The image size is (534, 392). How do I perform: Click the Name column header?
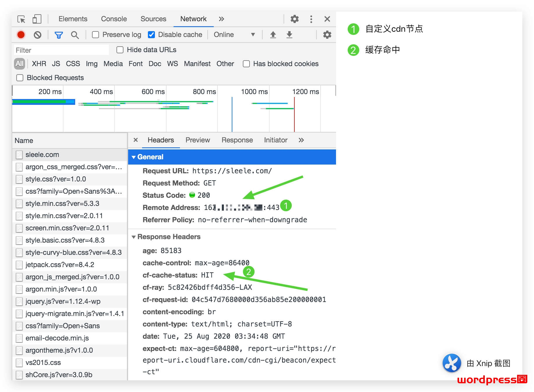coord(70,141)
